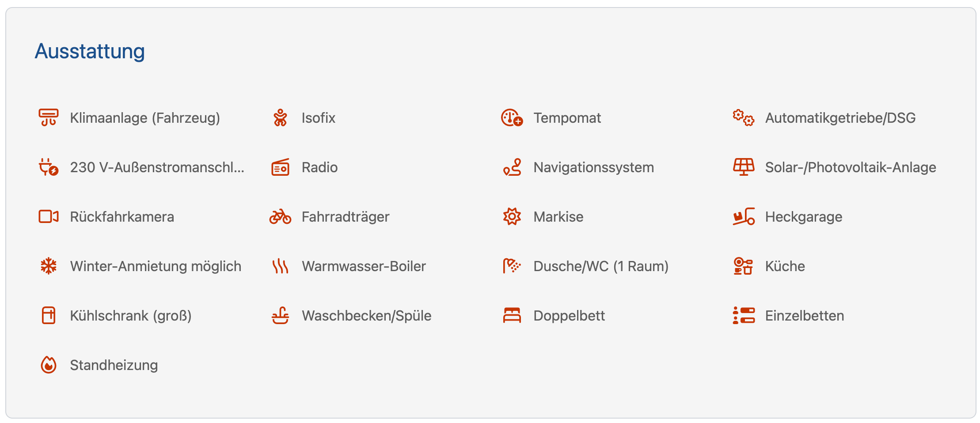Click the flame icon for Standheizung

point(49,365)
